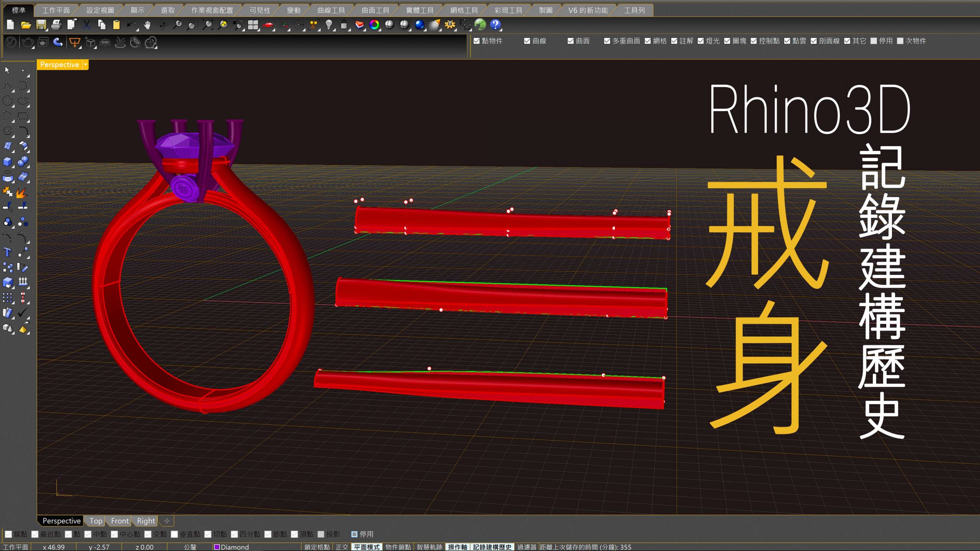Uncheck the 曲線 selection filter
Viewport: 980px width, 551px height.
[x=527, y=41]
